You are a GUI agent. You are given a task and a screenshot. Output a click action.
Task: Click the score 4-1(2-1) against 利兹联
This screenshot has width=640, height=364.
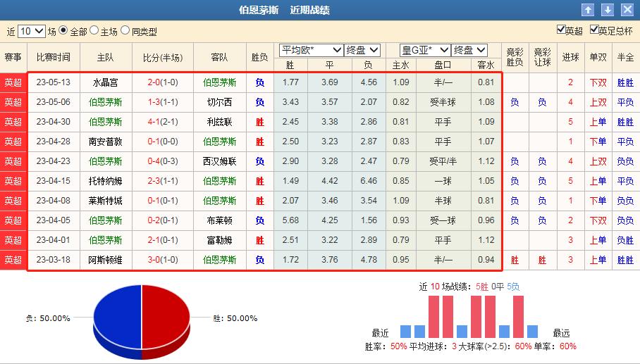[x=163, y=122]
